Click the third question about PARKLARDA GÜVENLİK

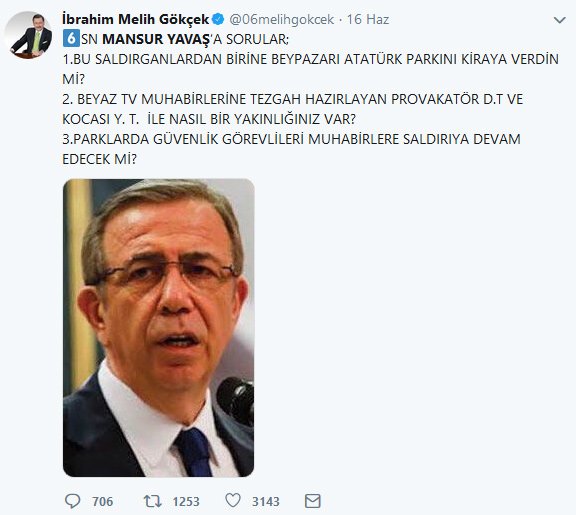(291, 149)
